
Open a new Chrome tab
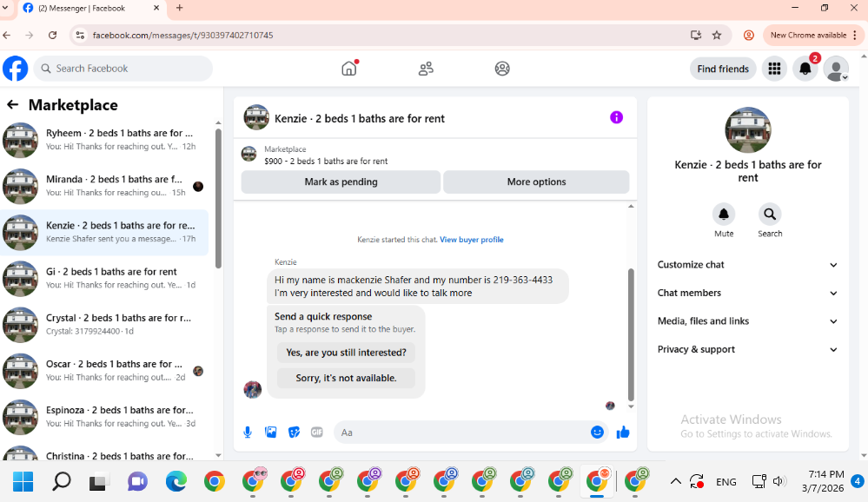tap(179, 8)
